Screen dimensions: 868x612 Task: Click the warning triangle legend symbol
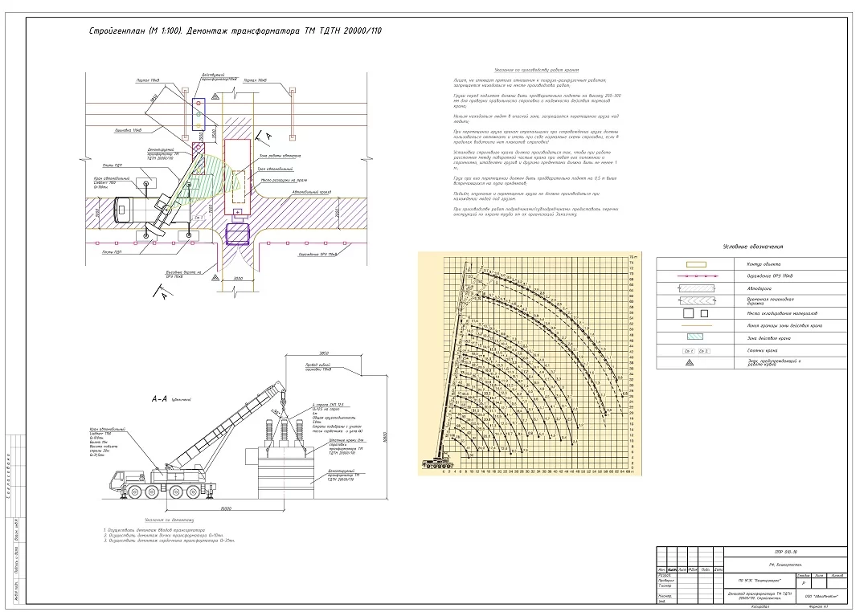tap(690, 363)
